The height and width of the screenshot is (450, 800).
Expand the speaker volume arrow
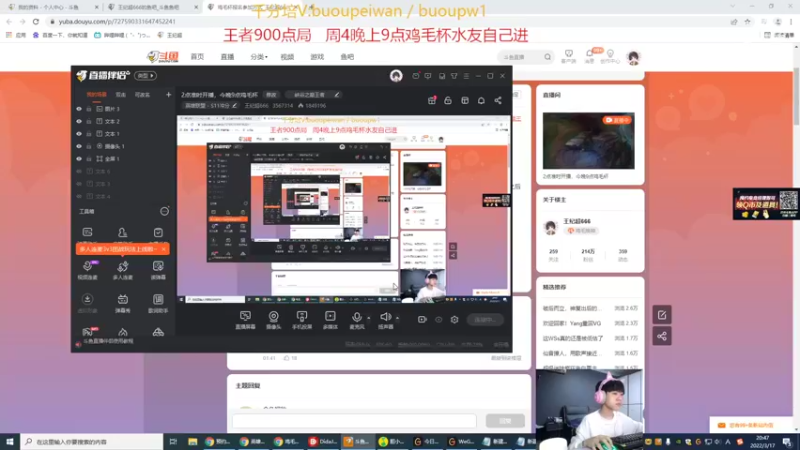click(x=397, y=318)
